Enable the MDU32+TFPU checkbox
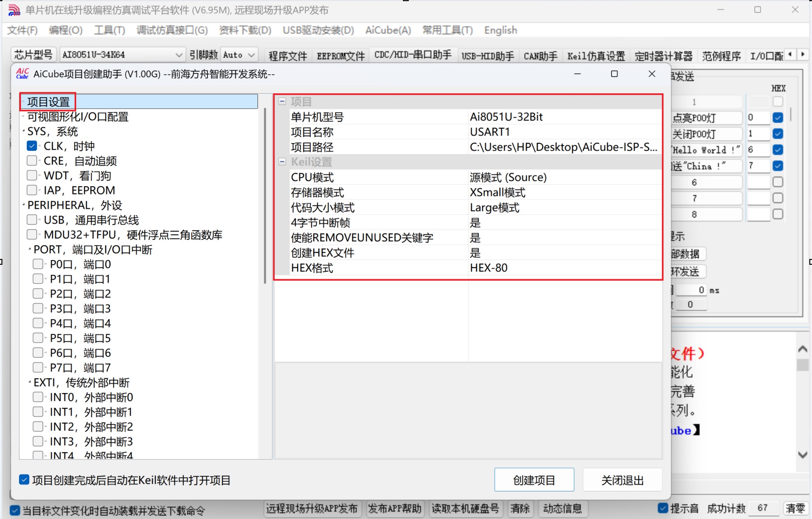The image size is (812, 519). (x=32, y=234)
